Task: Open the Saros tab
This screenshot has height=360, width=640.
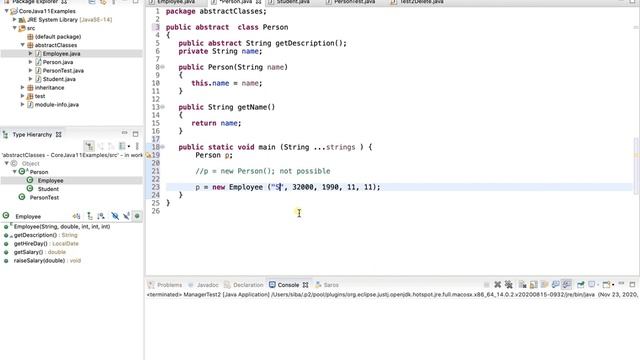Action: point(327,285)
